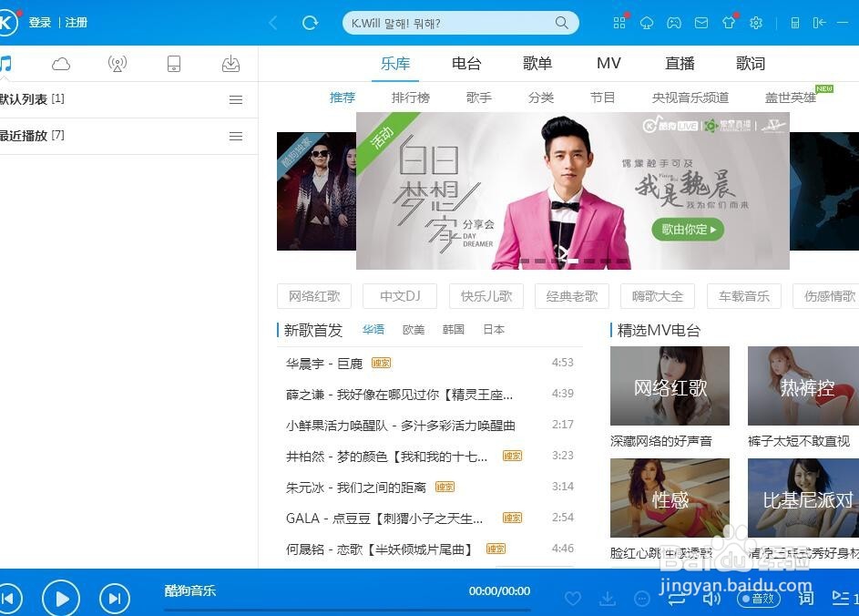Image resolution: width=859 pixels, height=616 pixels.
Task: Click the 注册 register link
Action: point(77,23)
